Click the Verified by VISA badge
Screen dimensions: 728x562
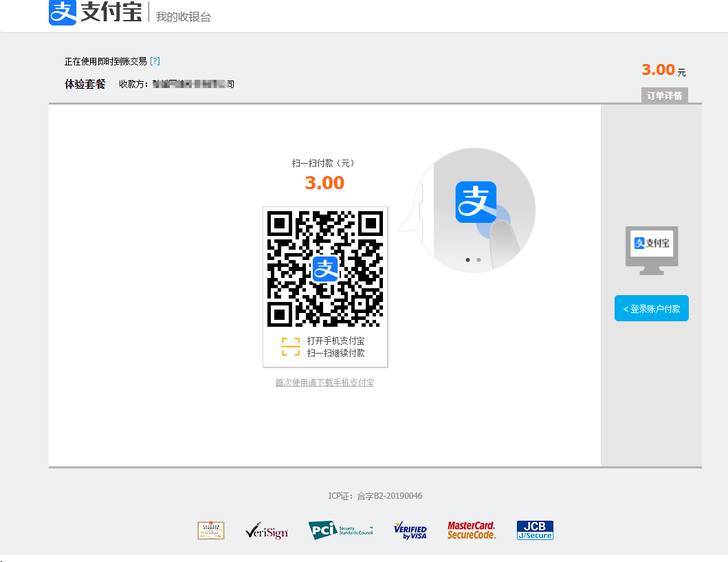coord(410,530)
